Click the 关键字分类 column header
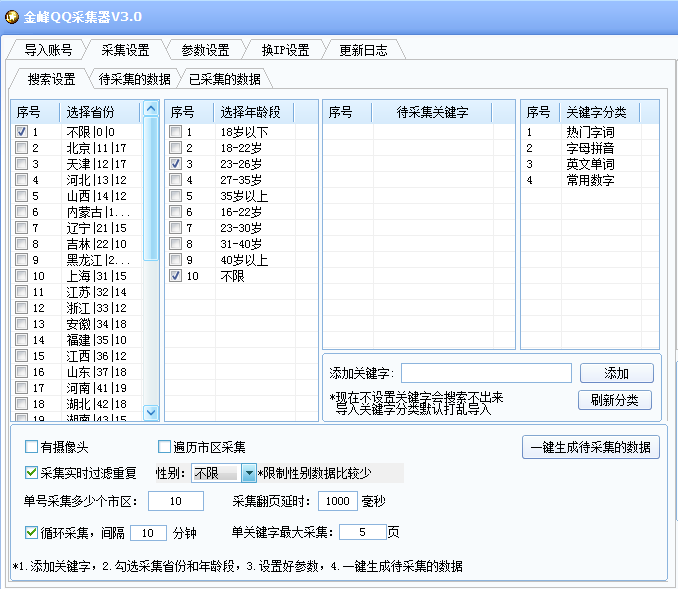This screenshot has width=678, height=589. pyautogui.click(x=600, y=112)
